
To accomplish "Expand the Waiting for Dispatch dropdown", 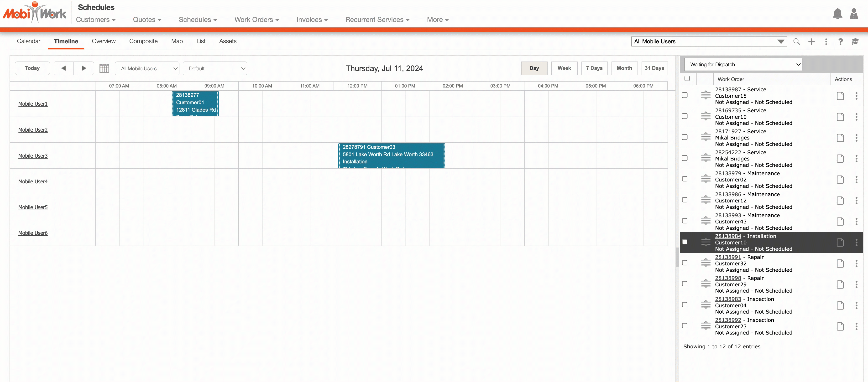I will click(743, 64).
